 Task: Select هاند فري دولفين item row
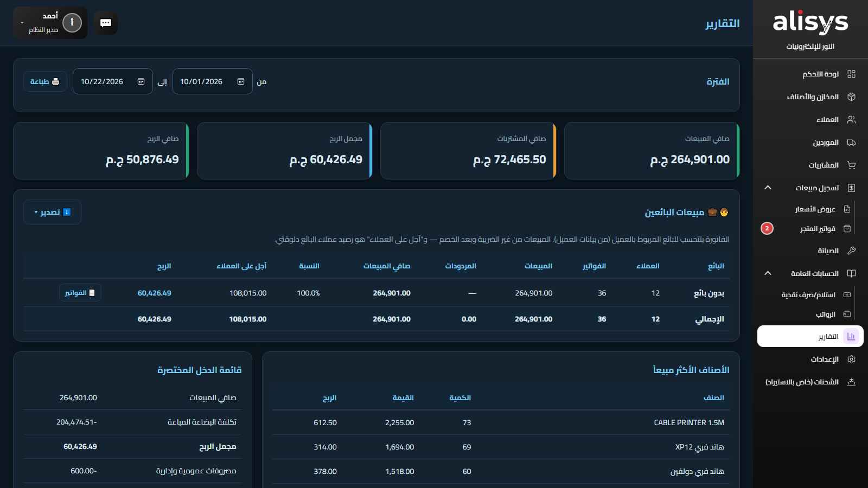501,471
